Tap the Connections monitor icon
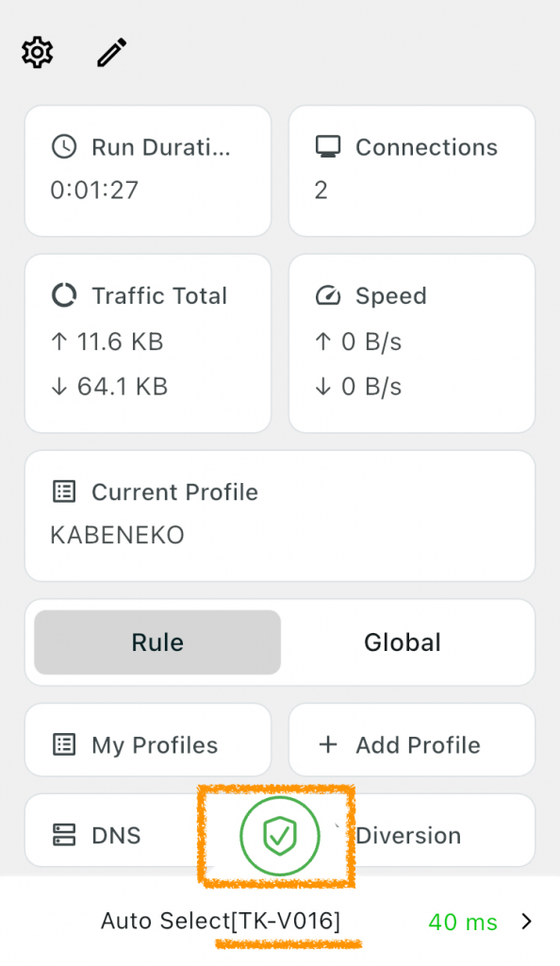560x966 pixels. click(328, 147)
